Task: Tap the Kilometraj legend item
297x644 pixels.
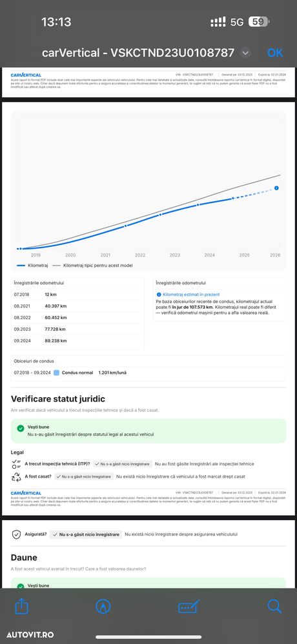Action: tap(32, 266)
